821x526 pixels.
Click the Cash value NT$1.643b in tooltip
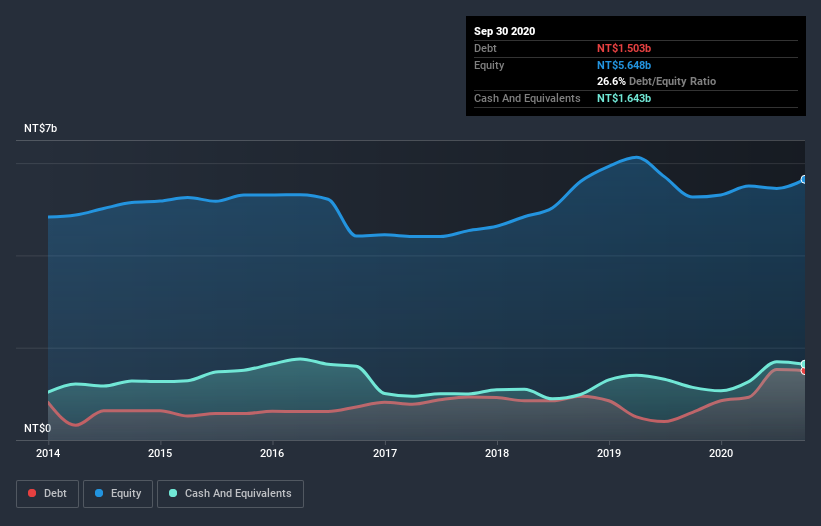624,98
